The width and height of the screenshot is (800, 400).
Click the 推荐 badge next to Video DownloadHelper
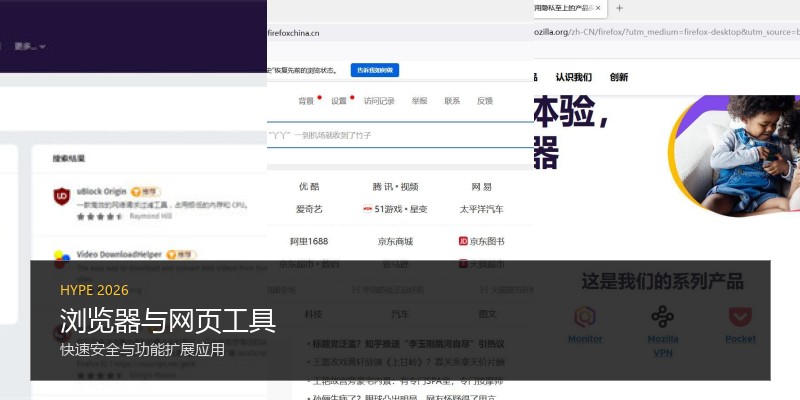181,255
